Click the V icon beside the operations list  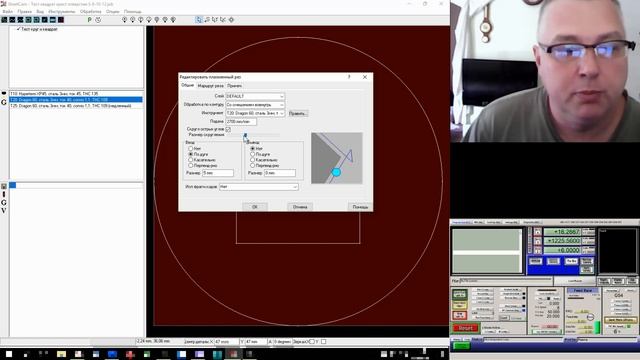coord(4,211)
